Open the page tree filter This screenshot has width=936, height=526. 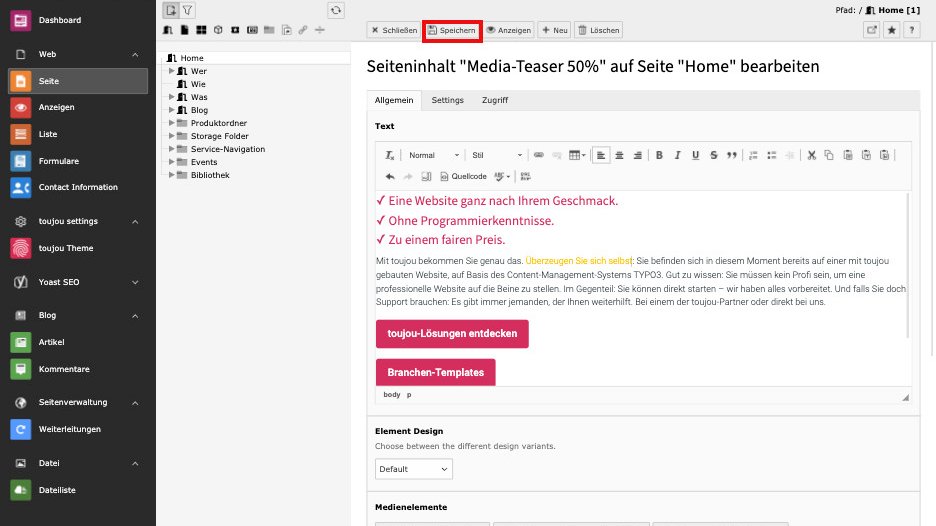[187, 10]
